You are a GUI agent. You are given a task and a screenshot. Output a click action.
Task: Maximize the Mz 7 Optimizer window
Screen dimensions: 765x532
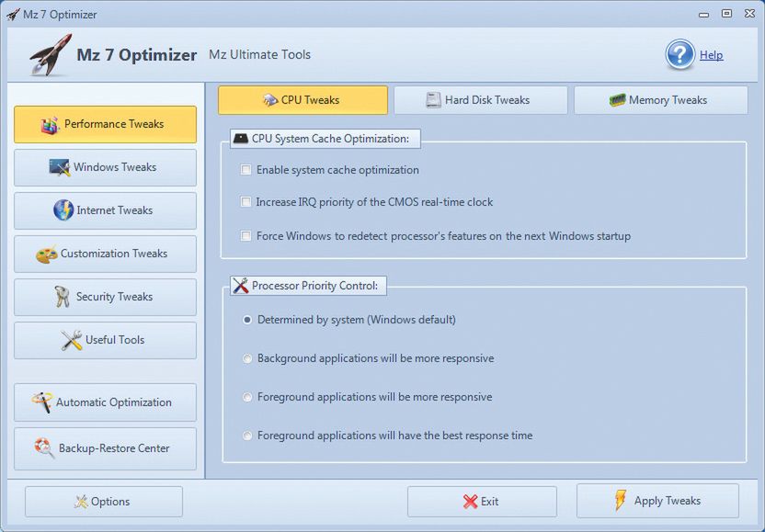tap(726, 14)
